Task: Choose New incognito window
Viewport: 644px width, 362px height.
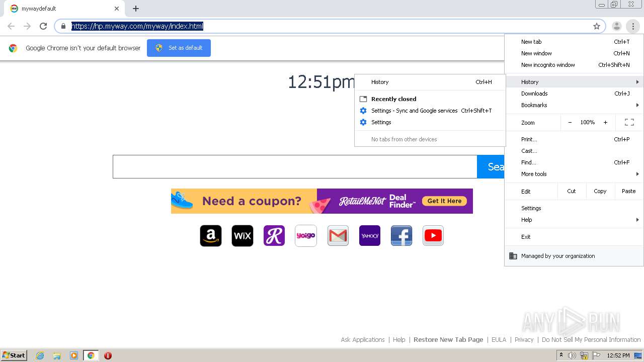Action: tap(574, 65)
